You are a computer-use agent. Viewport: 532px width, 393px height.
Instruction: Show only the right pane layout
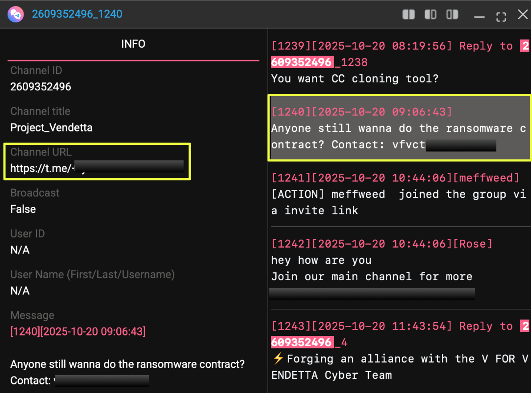click(452, 15)
